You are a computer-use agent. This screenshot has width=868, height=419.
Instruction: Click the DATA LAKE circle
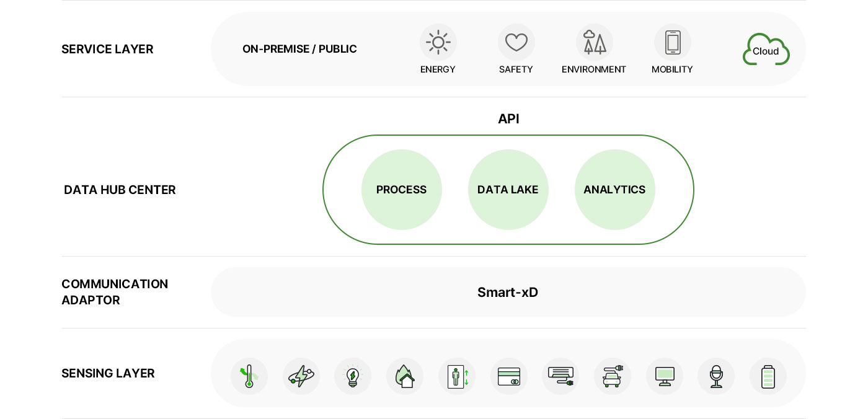tap(508, 190)
